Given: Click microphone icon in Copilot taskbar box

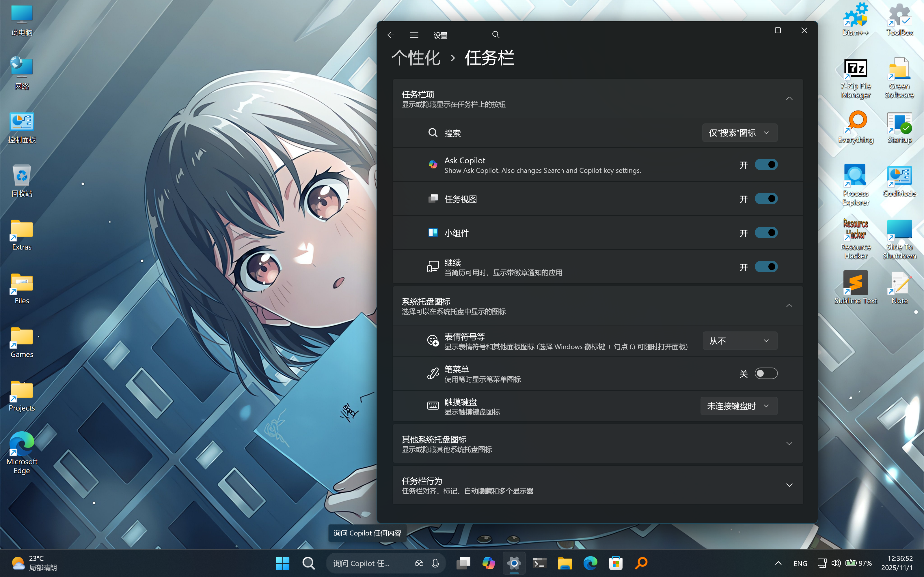Looking at the screenshot, I should 435,563.
